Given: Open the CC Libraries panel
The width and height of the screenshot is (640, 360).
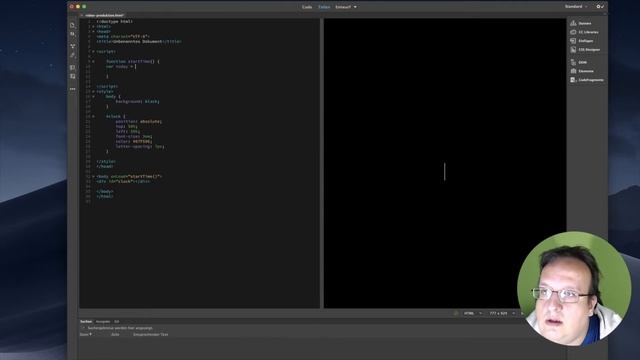Looking at the screenshot, I should (584, 32).
